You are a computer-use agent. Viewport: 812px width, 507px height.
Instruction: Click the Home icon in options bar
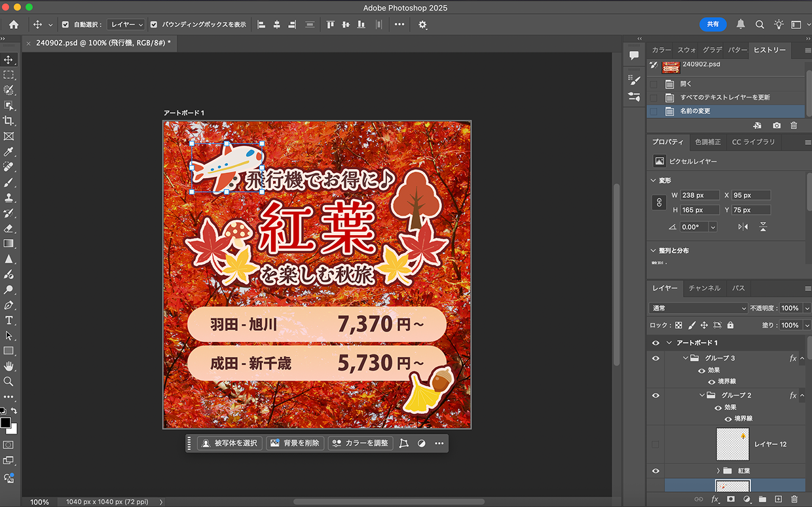14,24
